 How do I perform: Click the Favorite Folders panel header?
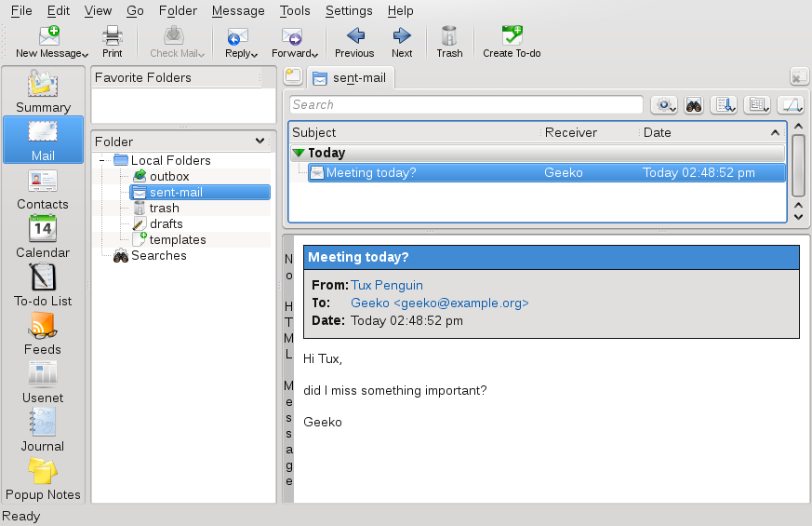click(x=179, y=77)
